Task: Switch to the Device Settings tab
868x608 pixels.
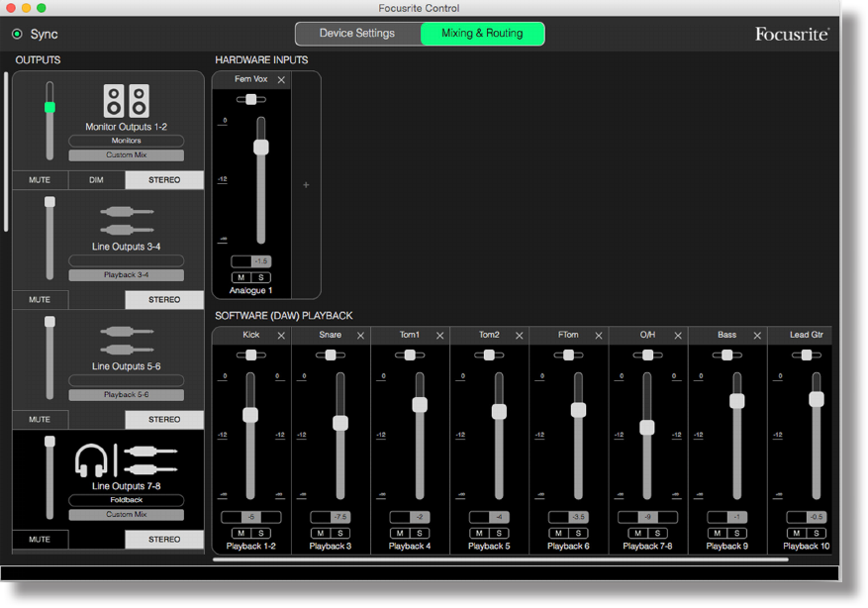Action: pyautogui.click(x=357, y=34)
